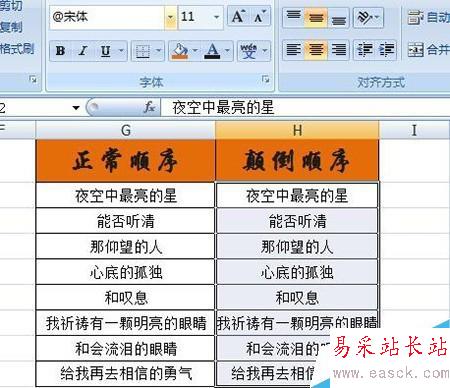Select column G cell 心底的孤独
450x388 pixels.
tap(125, 272)
